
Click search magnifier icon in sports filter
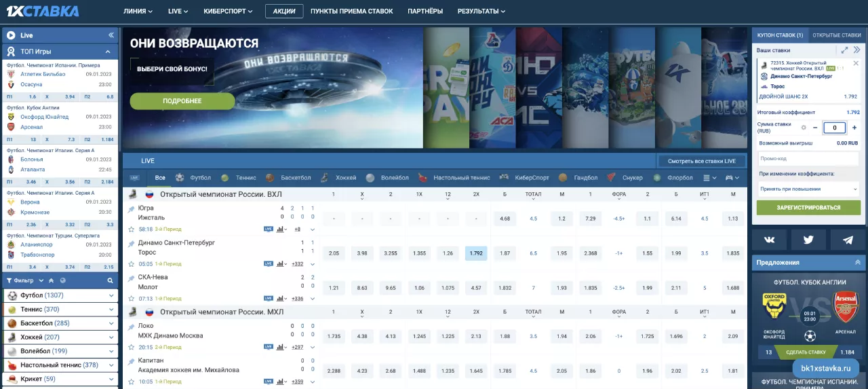point(110,280)
